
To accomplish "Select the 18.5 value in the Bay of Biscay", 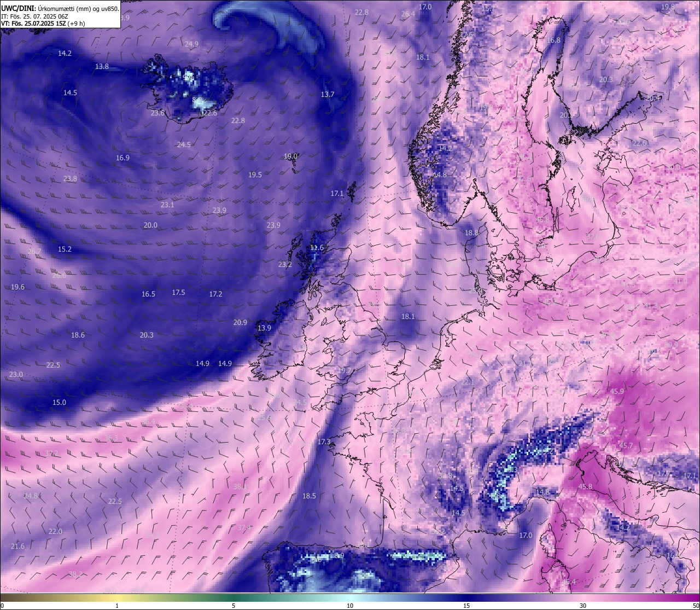I will (x=309, y=496).
